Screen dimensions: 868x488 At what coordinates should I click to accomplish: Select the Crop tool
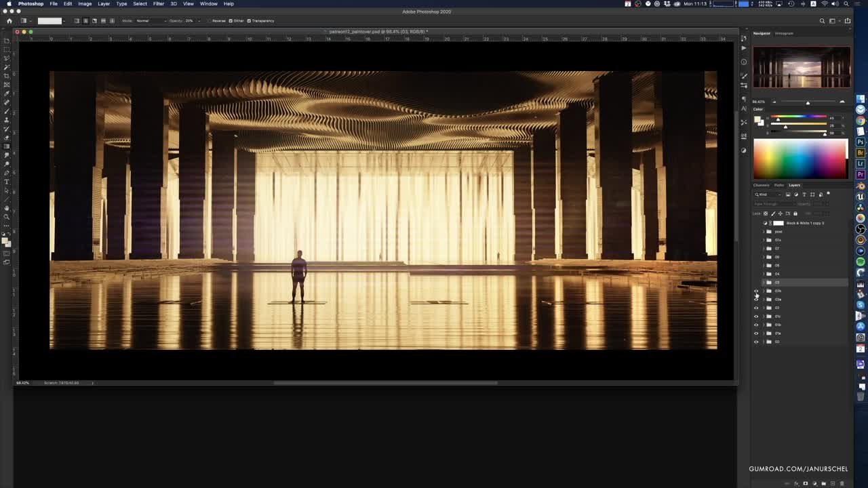[x=6, y=76]
